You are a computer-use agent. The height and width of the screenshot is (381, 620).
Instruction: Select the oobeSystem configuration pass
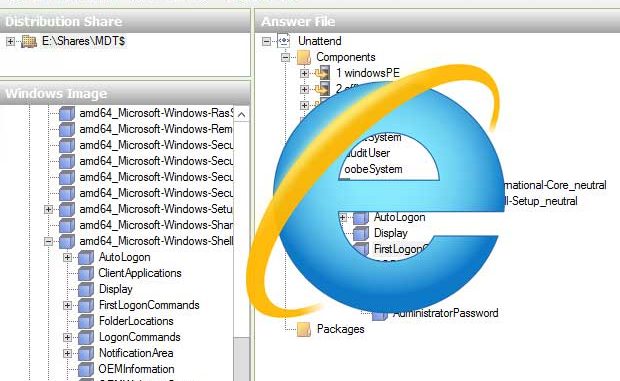[x=373, y=169]
